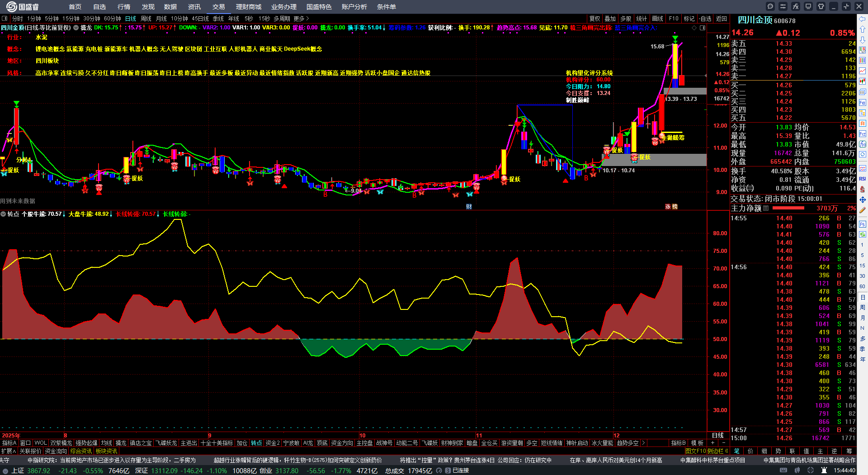
Task: Click the 2025年 date label on timeline
Action: [11, 436]
